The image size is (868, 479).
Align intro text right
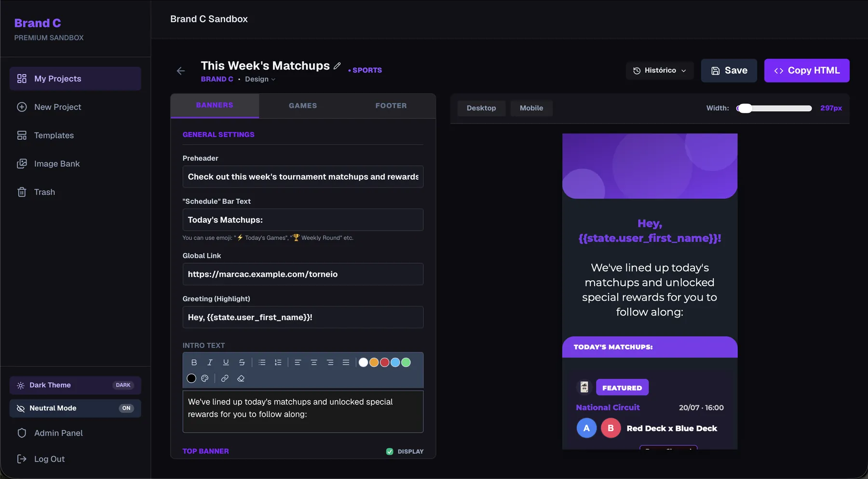coord(330,362)
